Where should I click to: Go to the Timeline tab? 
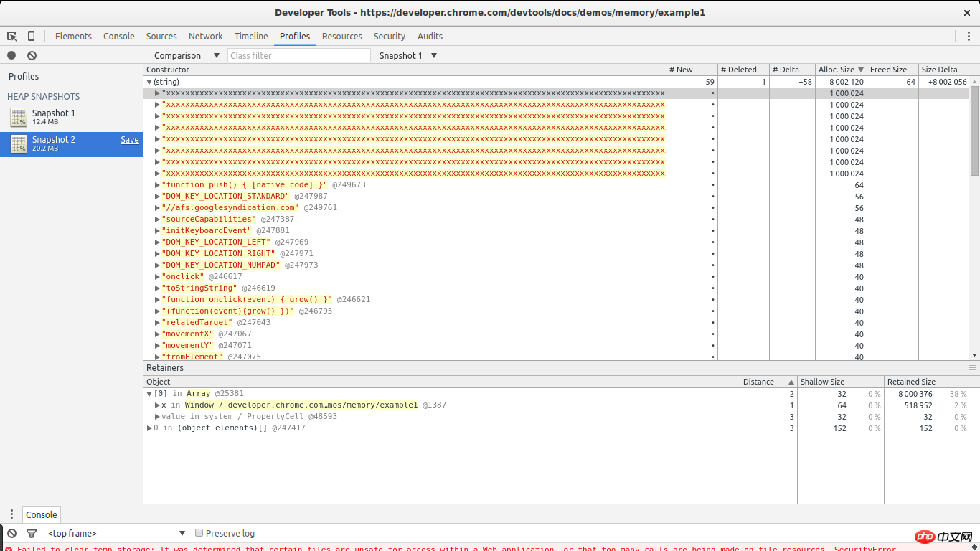pos(251,36)
